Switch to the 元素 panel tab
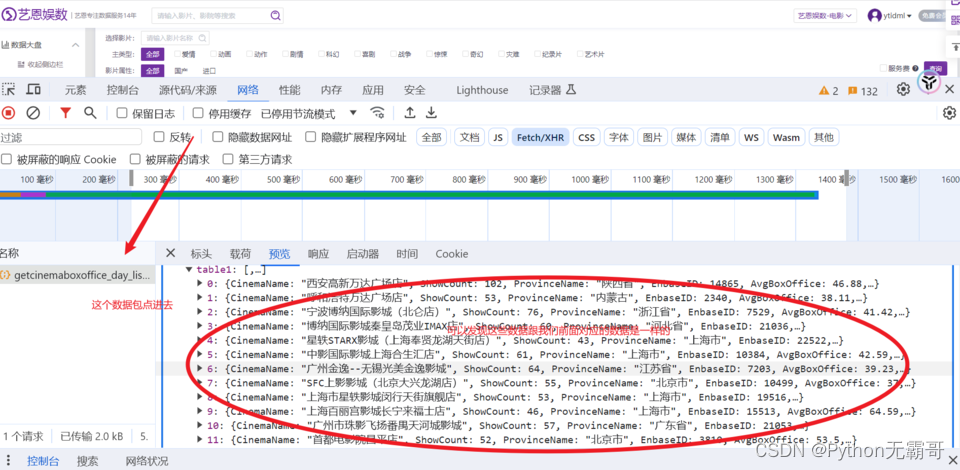 (76, 91)
